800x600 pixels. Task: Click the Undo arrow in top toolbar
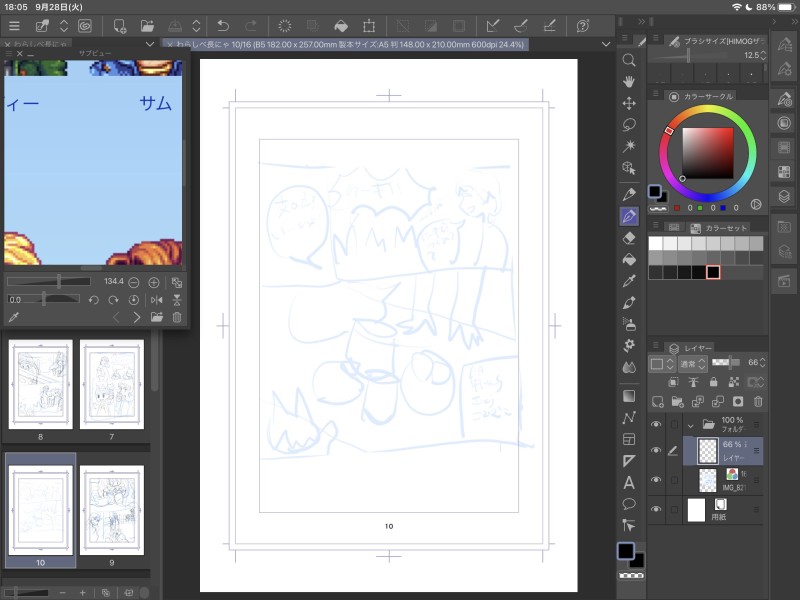click(x=223, y=25)
